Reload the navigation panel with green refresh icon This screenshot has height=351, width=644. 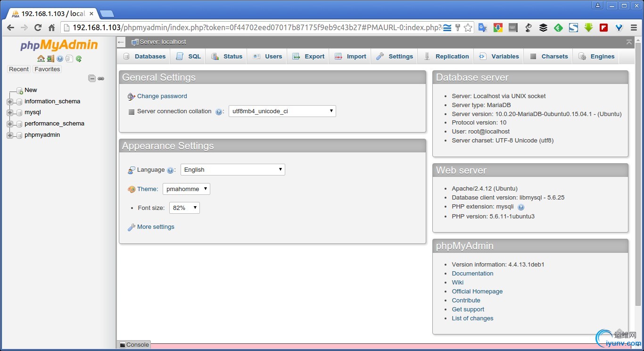tap(79, 58)
